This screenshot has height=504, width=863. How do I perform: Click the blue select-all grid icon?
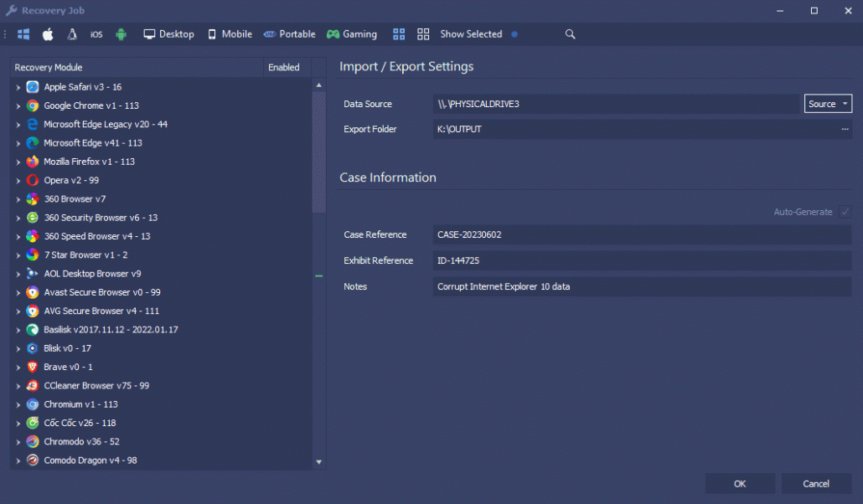(x=399, y=34)
